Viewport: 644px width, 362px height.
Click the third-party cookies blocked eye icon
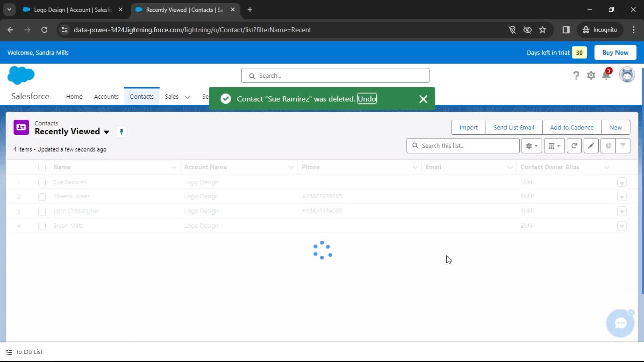(x=527, y=30)
